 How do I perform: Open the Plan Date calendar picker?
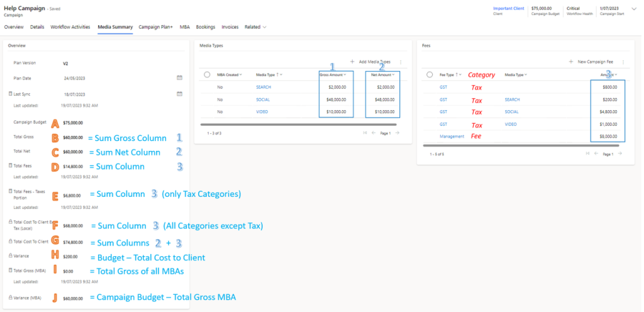179,77
